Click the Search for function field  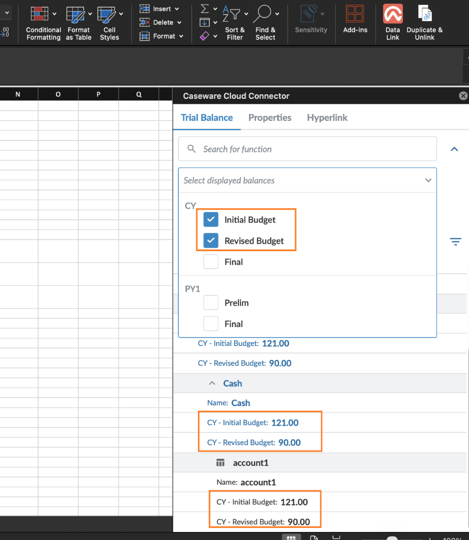(x=308, y=149)
